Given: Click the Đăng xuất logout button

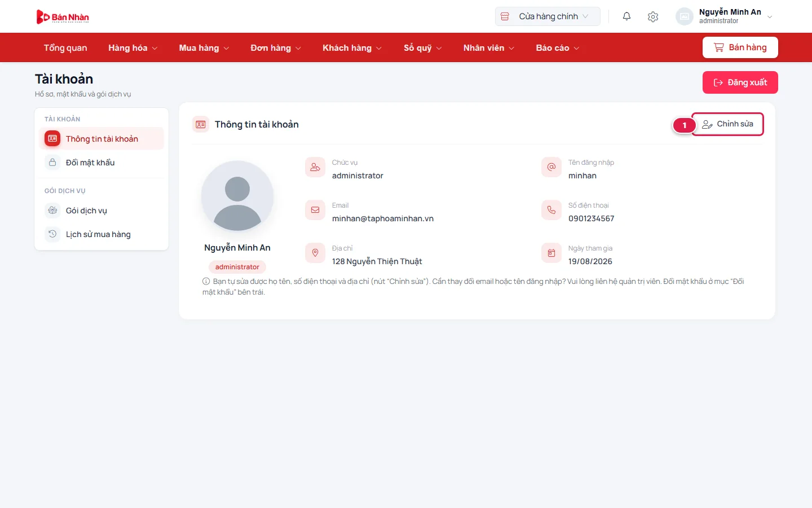Looking at the screenshot, I should pos(740,82).
